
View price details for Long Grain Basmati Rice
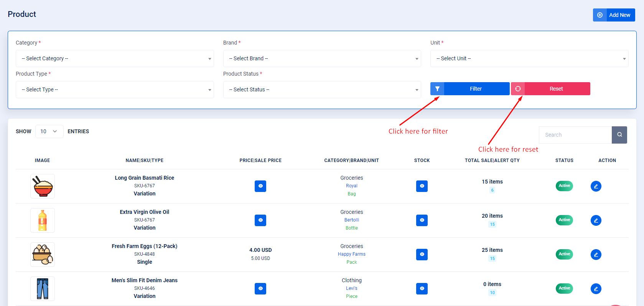[x=260, y=186]
